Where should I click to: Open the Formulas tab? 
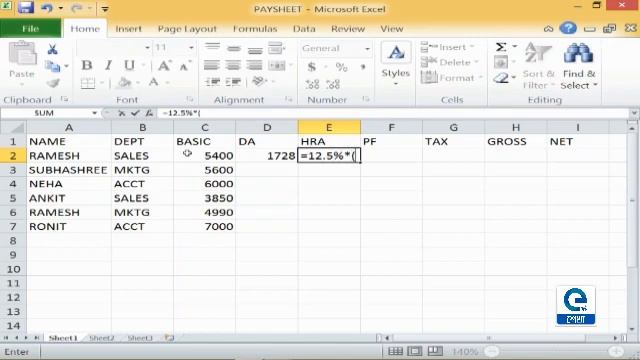255,29
